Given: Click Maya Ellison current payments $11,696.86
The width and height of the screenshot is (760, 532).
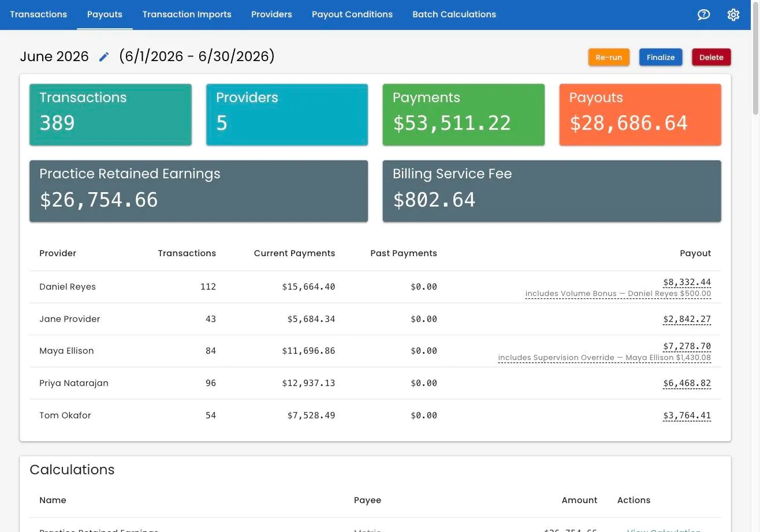Looking at the screenshot, I should point(308,351).
